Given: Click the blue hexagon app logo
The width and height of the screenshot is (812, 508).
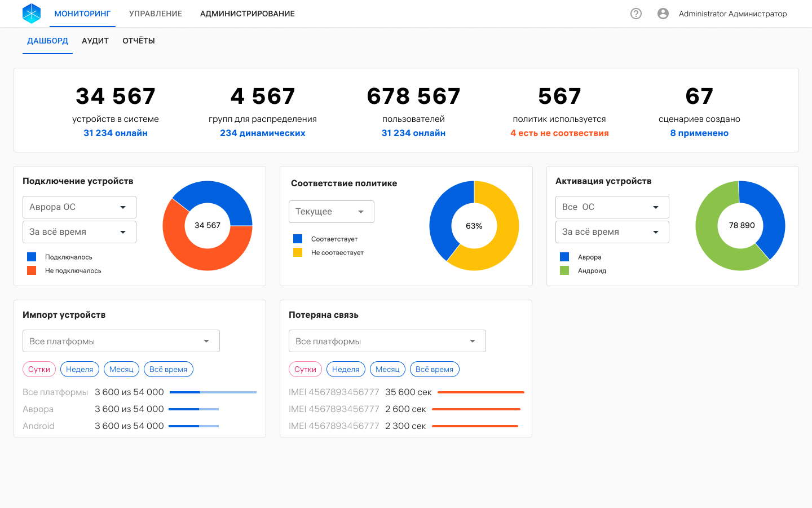Looking at the screenshot, I should (32, 14).
